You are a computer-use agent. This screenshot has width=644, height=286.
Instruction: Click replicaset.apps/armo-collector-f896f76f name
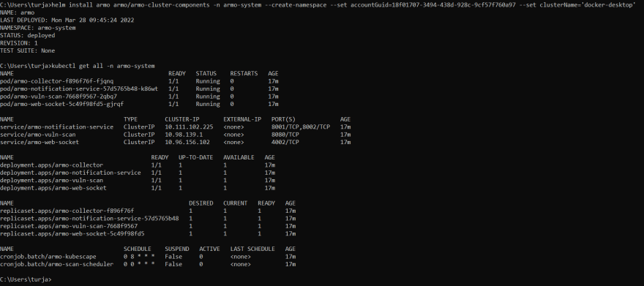pyautogui.click(x=67, y=211)
